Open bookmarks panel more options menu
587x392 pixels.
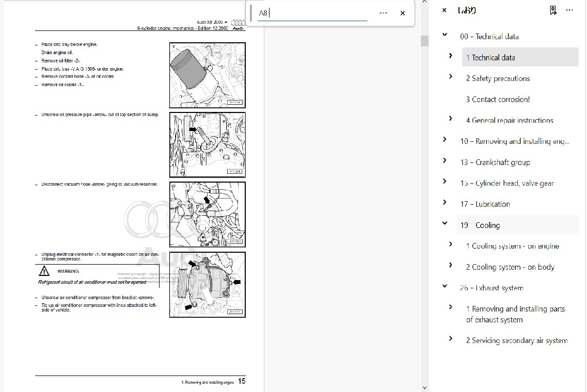click(x=569, y=10)
